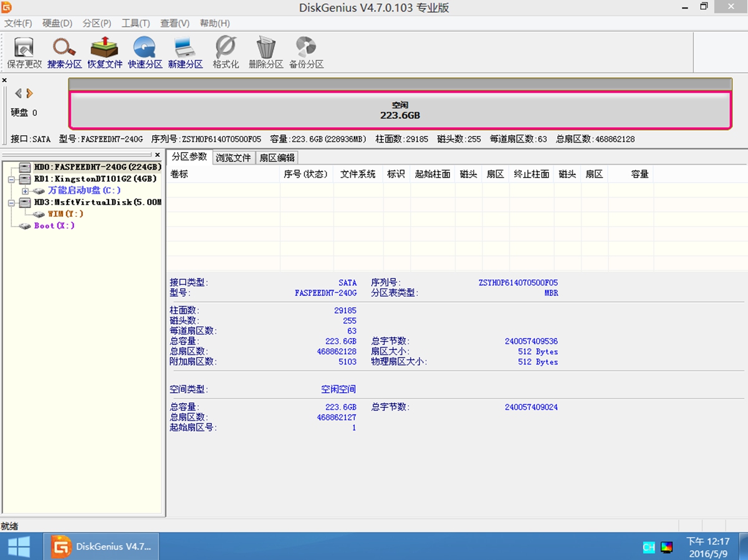748x560 pixels.
Task: Collapse the HD3:MsftVirtualDisk tree node
Action: click(11, 202)
